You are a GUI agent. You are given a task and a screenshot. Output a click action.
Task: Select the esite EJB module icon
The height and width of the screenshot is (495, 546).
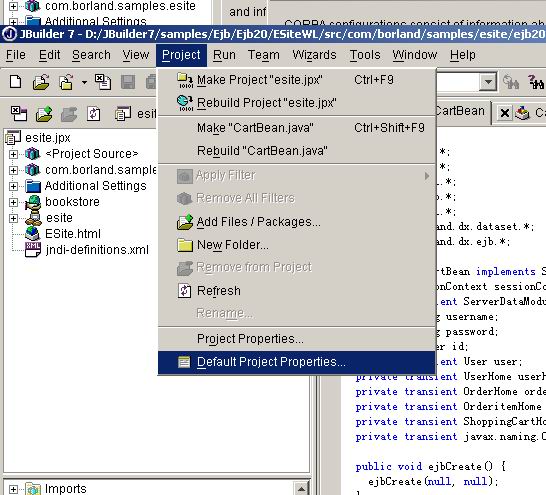click(x=33, y=218)
